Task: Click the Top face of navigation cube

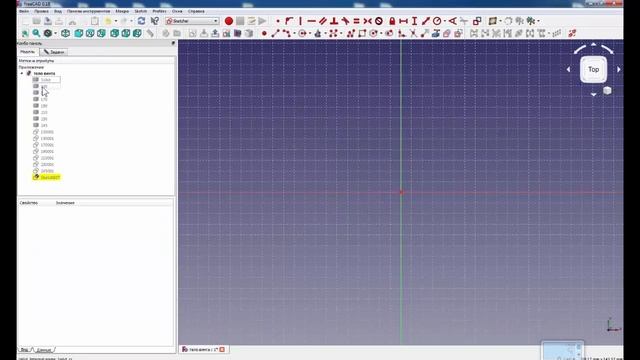Action: pyautogui.click(x=593, y=70)
